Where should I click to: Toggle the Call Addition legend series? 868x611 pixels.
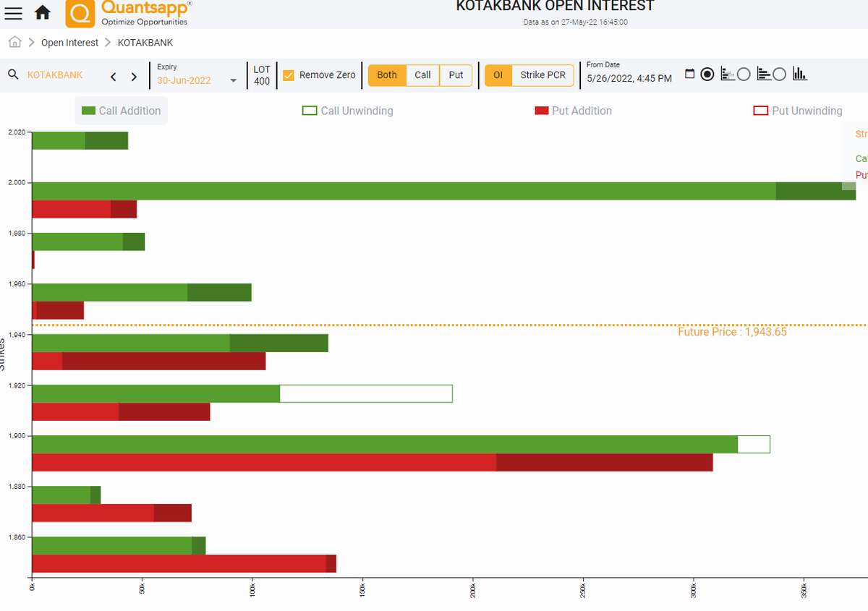122,111
